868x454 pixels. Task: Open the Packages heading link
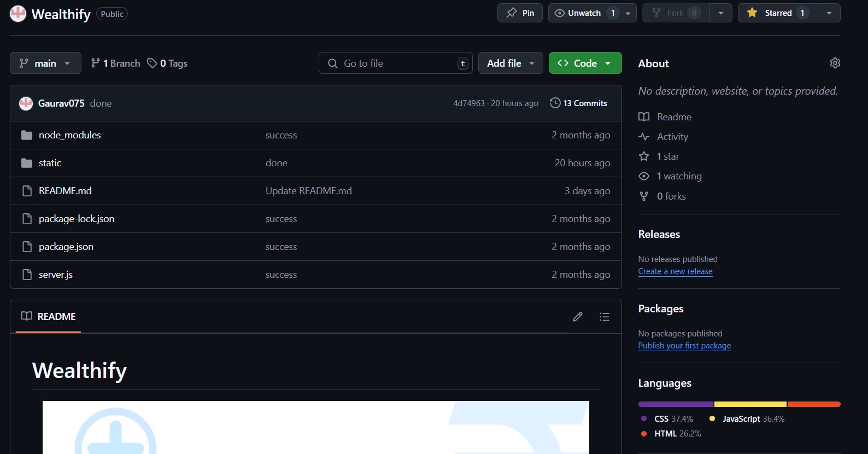point(660,309)
